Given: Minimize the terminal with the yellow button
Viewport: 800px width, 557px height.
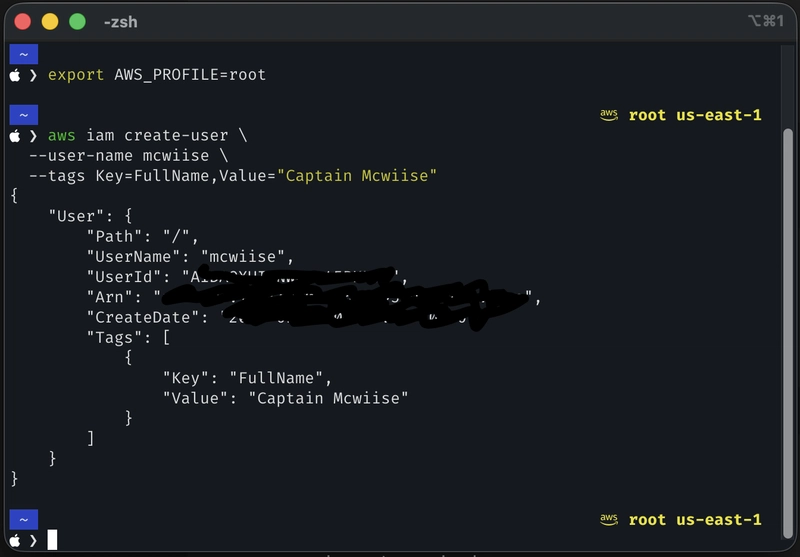Looking at the screenshot, I should [x=49, y=21].
